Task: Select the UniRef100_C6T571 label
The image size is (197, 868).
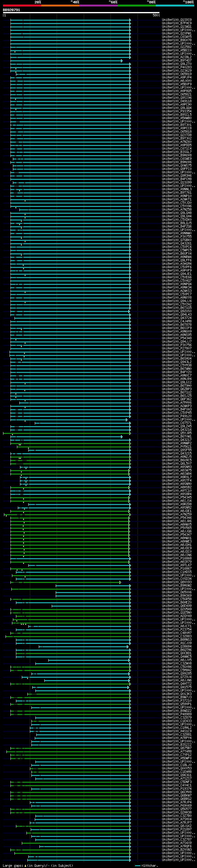Action: (x=177, y=423)
